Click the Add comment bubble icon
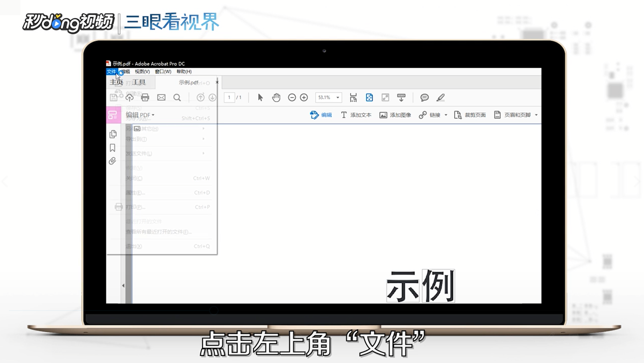Image resolution: width=644 pixels, height=363 pixels. click(x=424, y=97)
